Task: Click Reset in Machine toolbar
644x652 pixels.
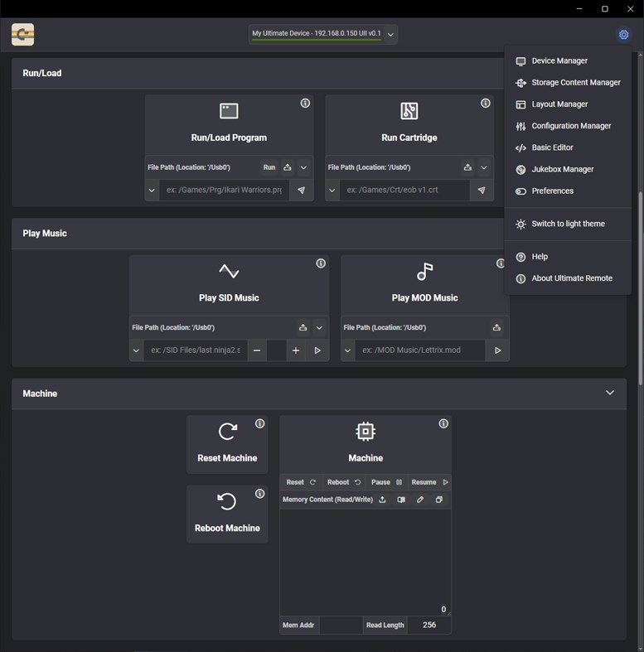Action: 301,482
